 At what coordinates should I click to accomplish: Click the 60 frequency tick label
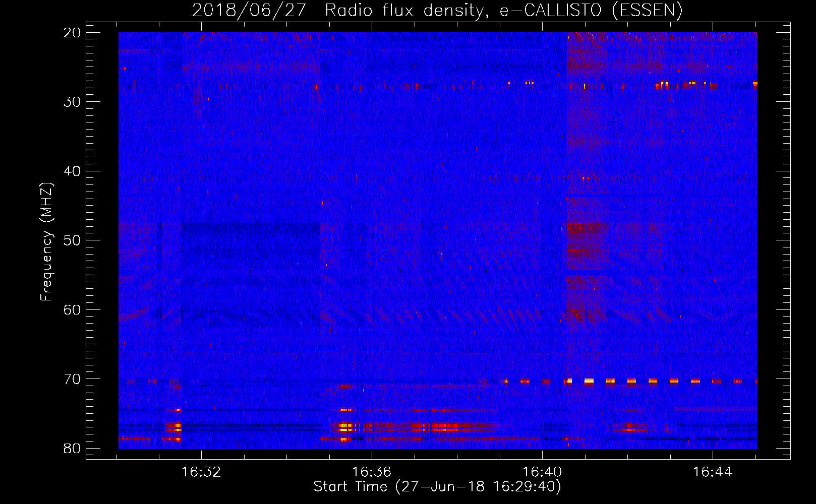pos(73,310)
